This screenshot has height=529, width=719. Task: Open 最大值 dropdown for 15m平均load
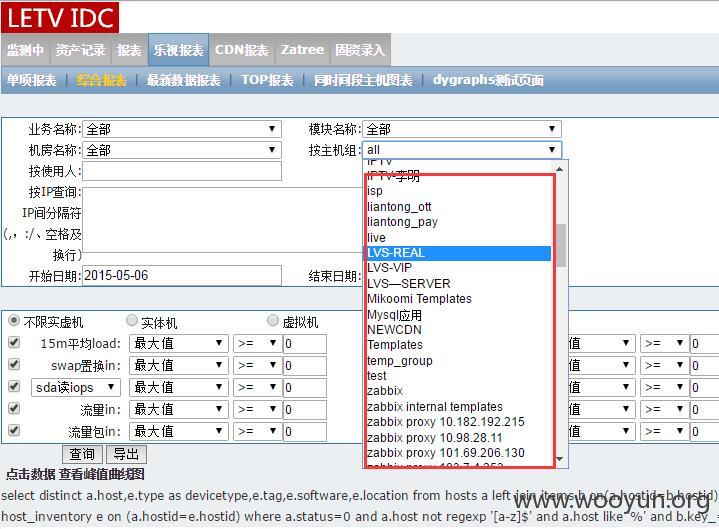[179, 343]
